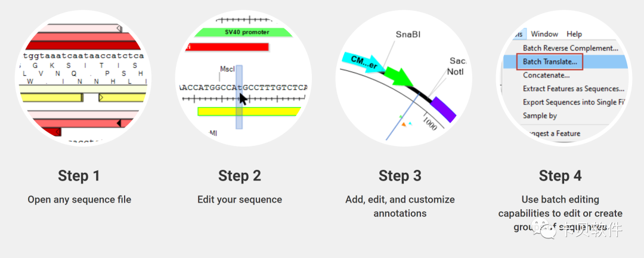Click the green SV40 promoter feature
This screenshot has width=644, height=258.
click(243, 32)
